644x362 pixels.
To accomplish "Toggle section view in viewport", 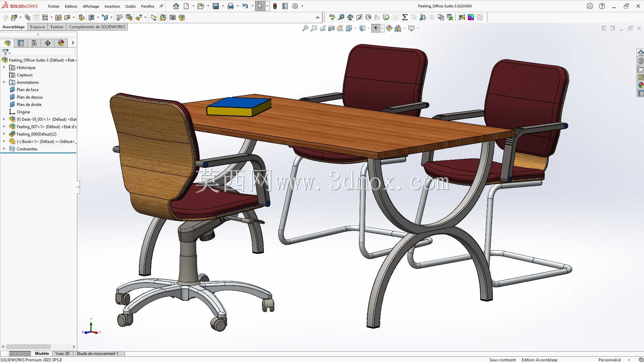I will pos(331,28).
